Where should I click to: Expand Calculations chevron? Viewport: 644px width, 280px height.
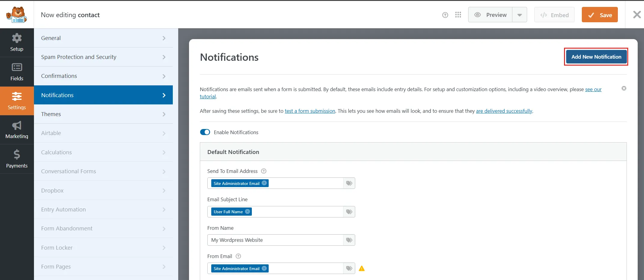pos(164,152)
